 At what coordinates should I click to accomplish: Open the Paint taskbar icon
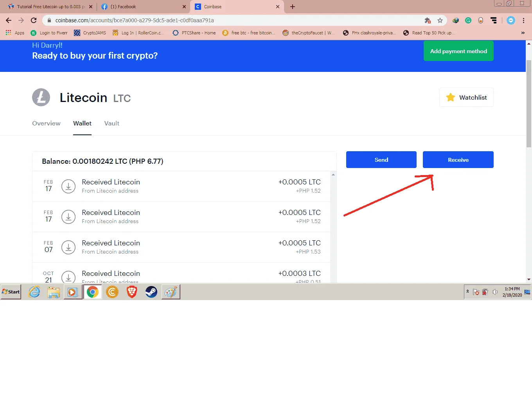coord(171,292)
